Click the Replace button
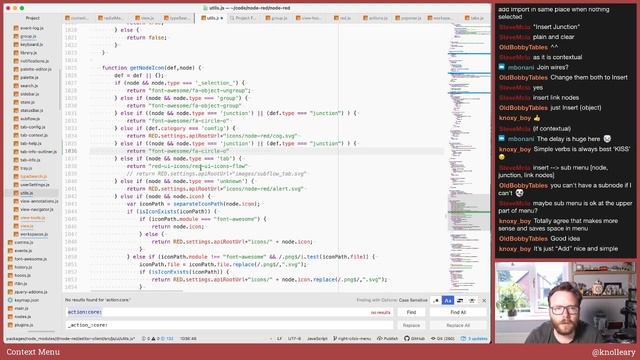Viewport: 640px width, 360px height. point(411,325)
